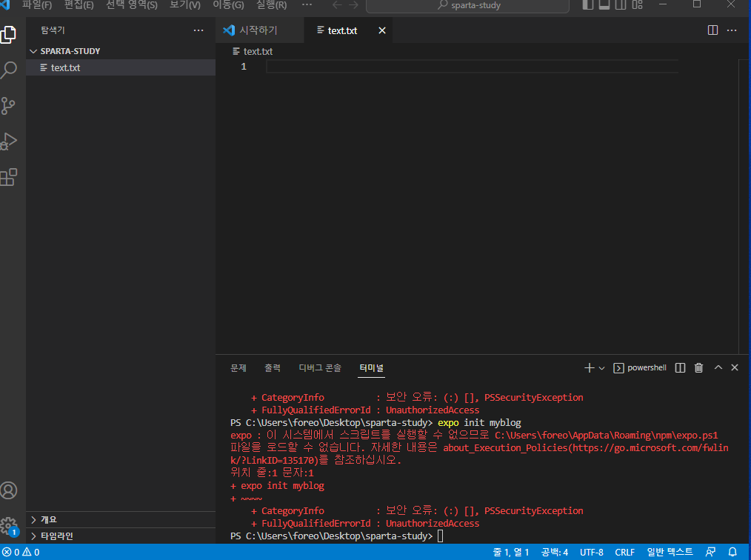The width and height of the screenshot is (751, 560).
Task: Open customize layout icon
Action: [638, 4]
